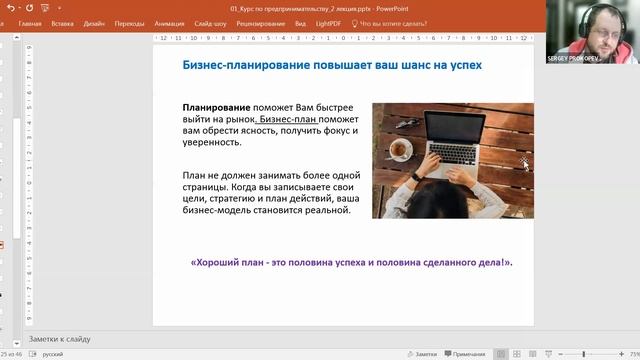Click the thumbnail pane vertical scrollbar thumb

pos(16,178)
